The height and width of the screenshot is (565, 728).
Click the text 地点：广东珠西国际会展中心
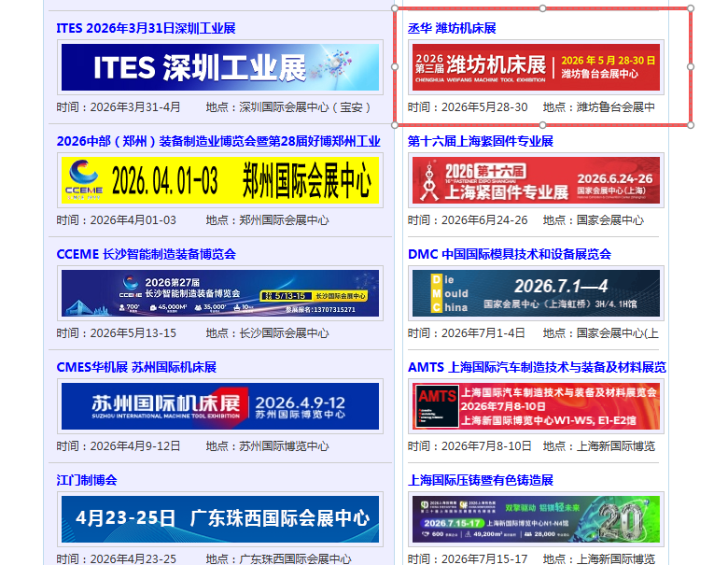pos(278,559)
